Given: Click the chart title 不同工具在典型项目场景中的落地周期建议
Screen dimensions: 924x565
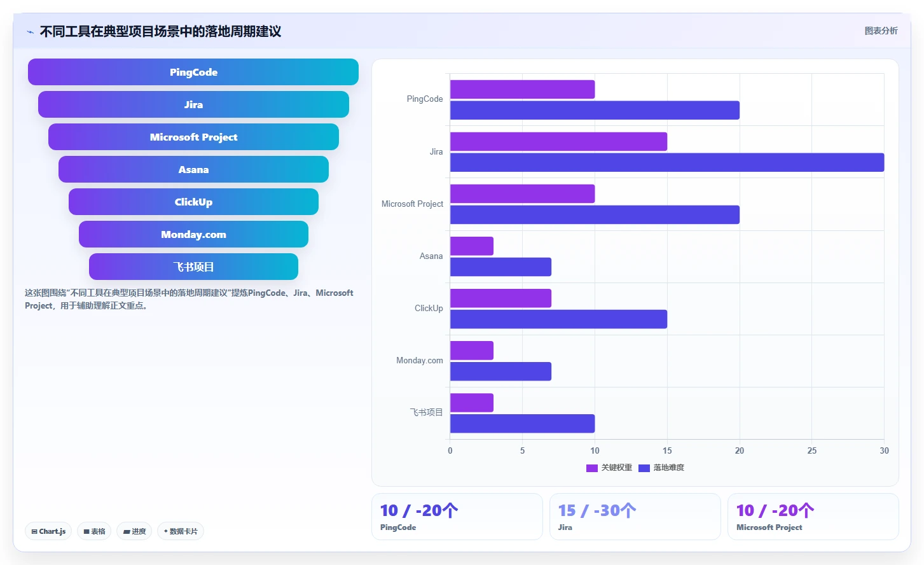Looking at the screenshot, I should click(160, 31).
